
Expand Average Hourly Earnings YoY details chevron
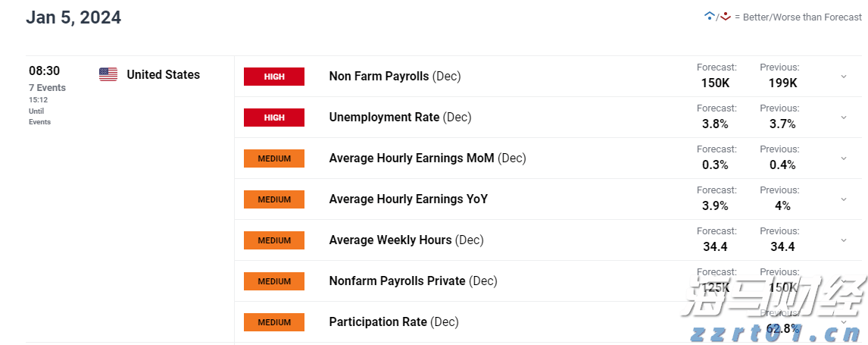tap(844, 199)
